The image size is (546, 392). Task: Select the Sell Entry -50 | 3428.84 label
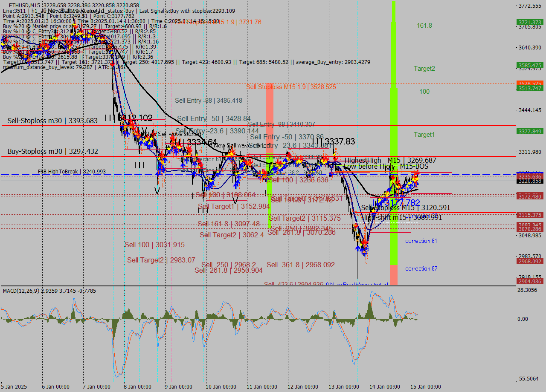[x=214, y=118]
